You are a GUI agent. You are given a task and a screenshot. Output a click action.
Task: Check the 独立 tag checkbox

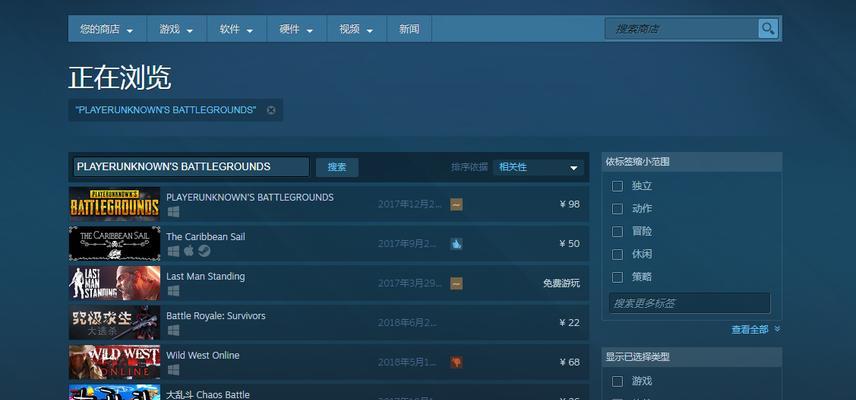(x=617, y=186)
